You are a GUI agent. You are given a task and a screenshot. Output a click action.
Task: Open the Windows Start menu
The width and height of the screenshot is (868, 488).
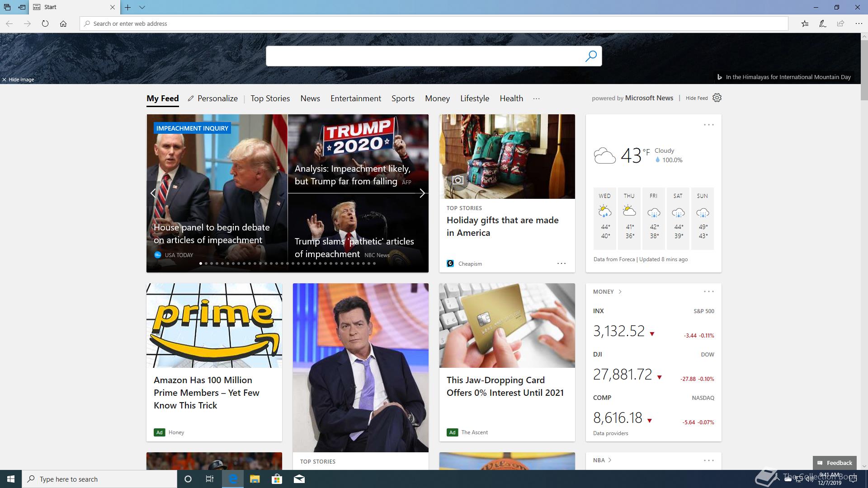coord(11,479)
